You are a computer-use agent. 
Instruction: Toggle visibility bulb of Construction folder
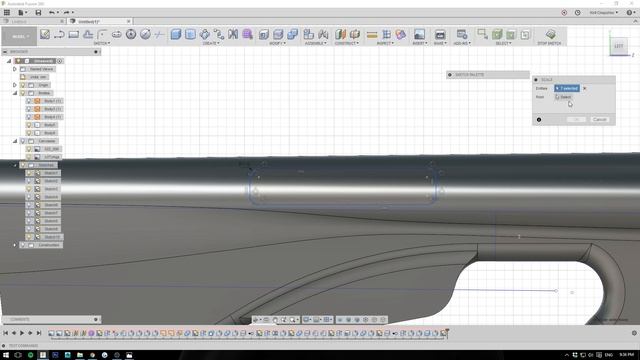click(x=23, y=245)
